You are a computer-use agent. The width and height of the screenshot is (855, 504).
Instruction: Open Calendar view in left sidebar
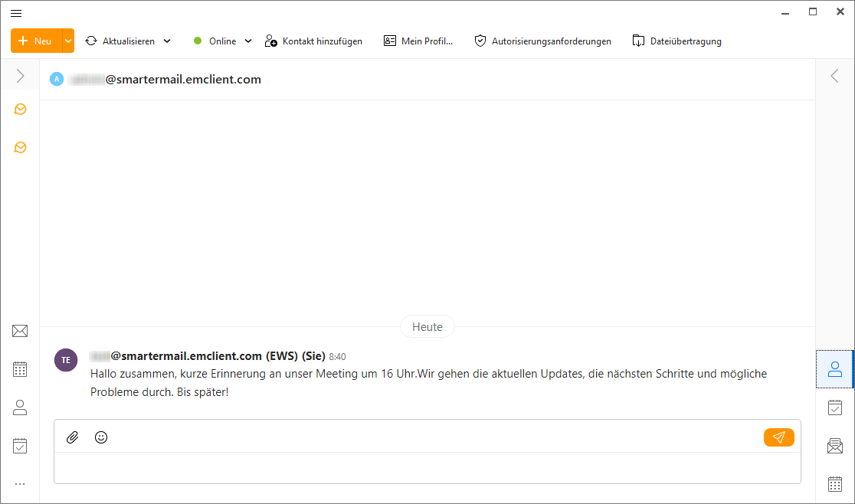tap(20, 369)
